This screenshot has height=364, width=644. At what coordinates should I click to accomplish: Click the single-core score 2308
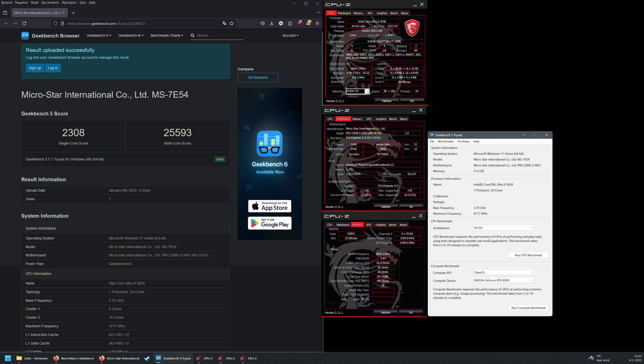pos(73,133)
